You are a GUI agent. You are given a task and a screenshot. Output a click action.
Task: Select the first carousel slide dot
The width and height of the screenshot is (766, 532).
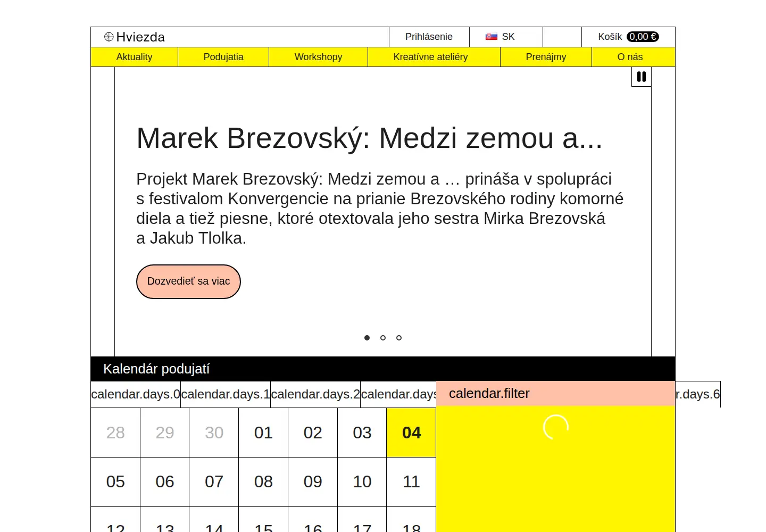367,338
